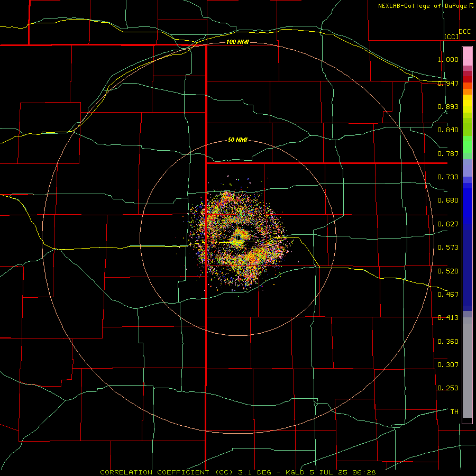Click the 0.947 legend value
476x476 pixels.
coord(448,83)
